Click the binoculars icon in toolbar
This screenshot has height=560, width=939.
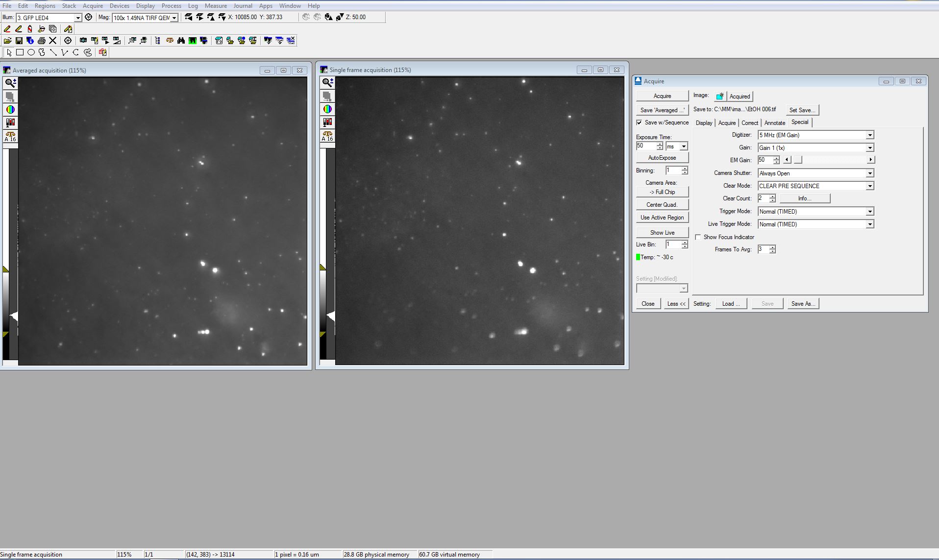click(x=181, y=41)
